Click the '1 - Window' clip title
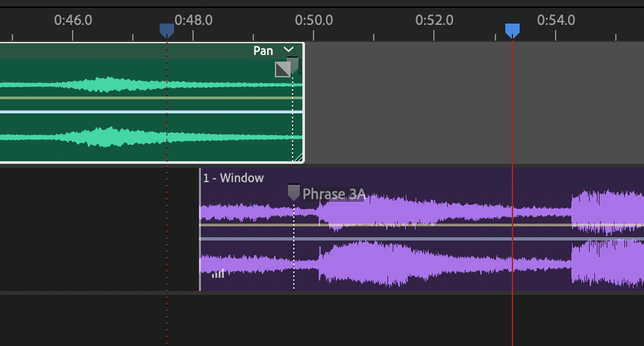644x346 pixels. [233, 178]
